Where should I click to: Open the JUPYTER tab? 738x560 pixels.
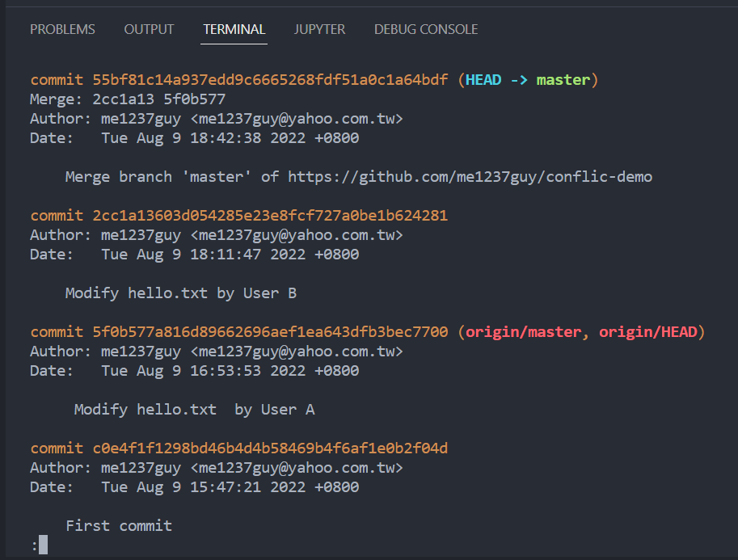click(319, 29)
